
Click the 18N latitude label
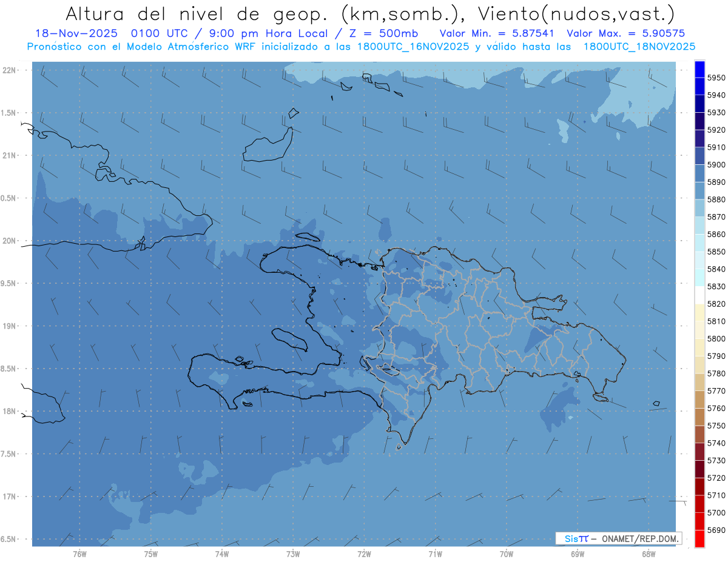[x=10, y=411]
